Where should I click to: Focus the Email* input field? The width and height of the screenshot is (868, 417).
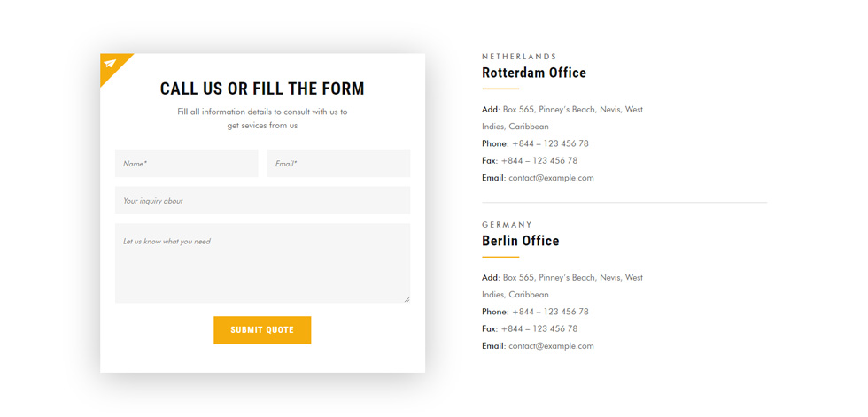338,163
